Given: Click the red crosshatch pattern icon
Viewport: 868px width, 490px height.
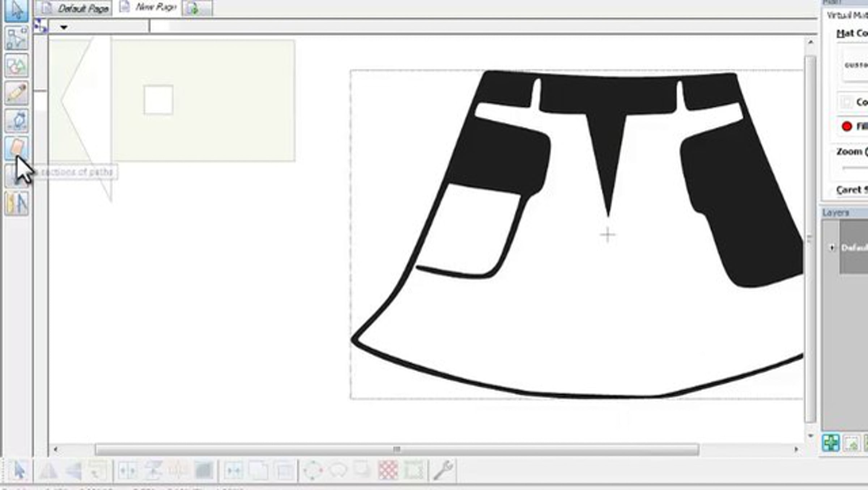Looking at the screenshot, I should point(388,471).
